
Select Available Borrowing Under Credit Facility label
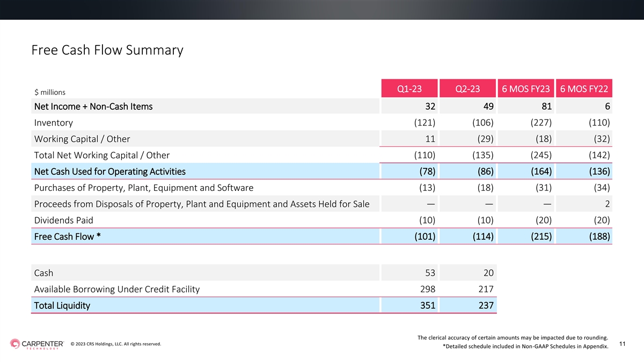(116, 289)
